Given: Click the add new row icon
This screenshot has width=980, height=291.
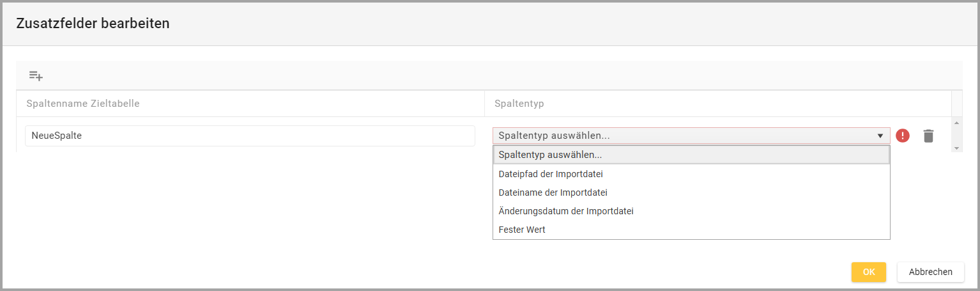Looking at the screenshot, I should click(36, 75).
